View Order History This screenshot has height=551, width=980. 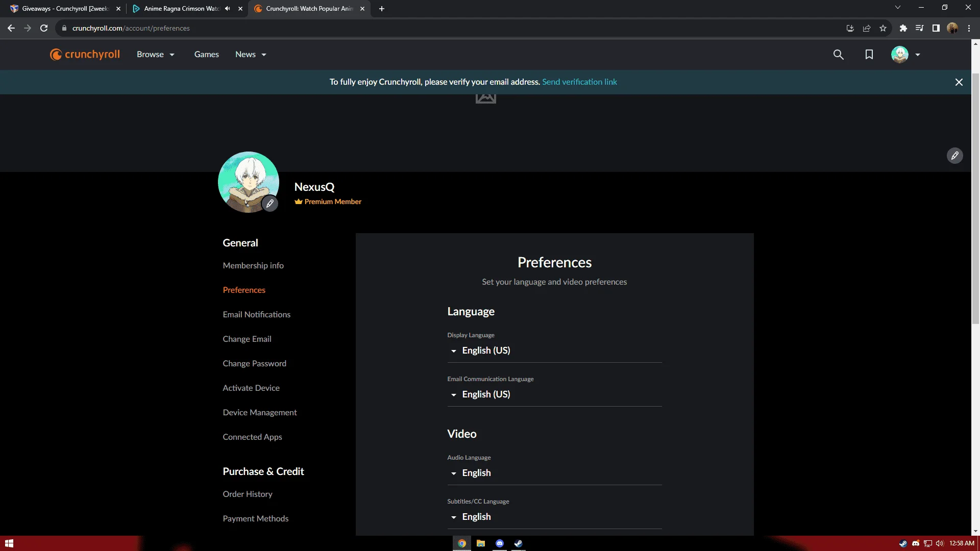point(248,494)
